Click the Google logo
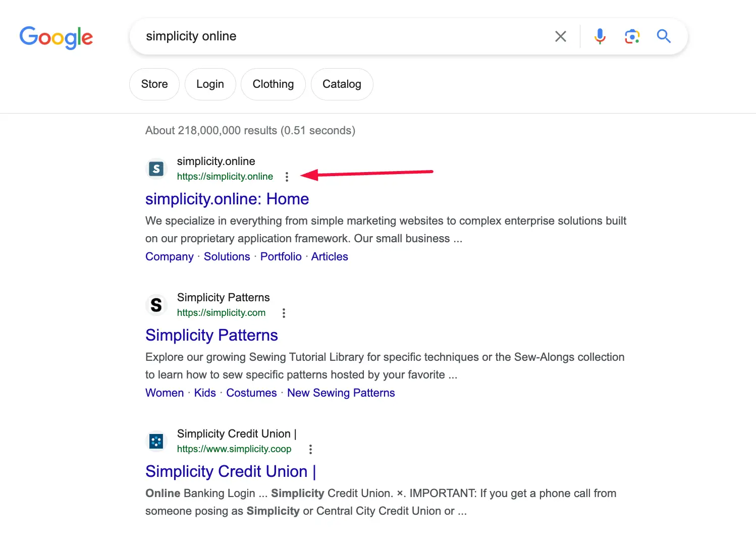 [x=56, y=37]
